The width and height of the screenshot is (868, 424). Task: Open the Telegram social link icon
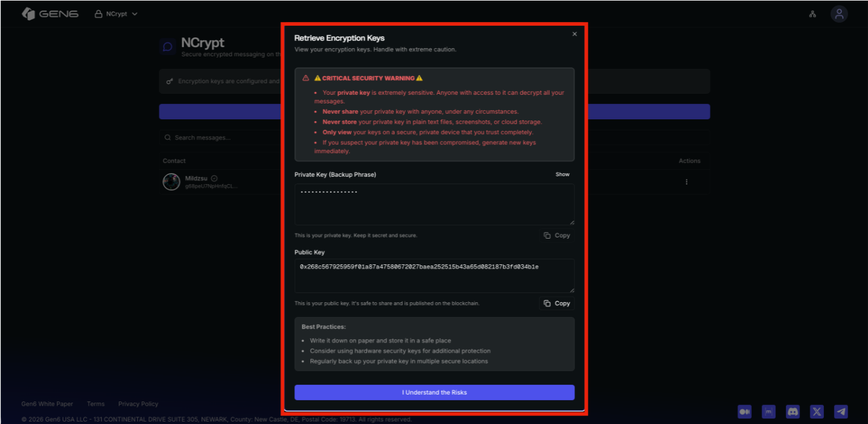click(841, 412)
